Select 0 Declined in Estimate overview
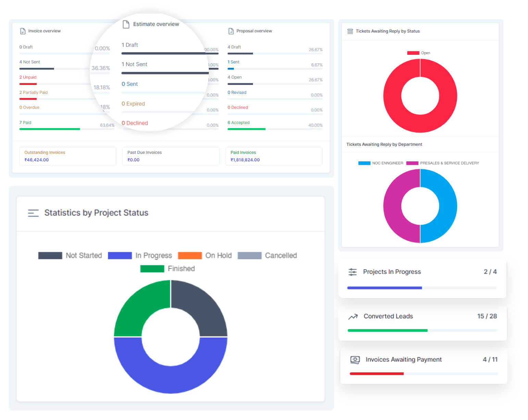This screenshot has height=420, width=528. 135,123
